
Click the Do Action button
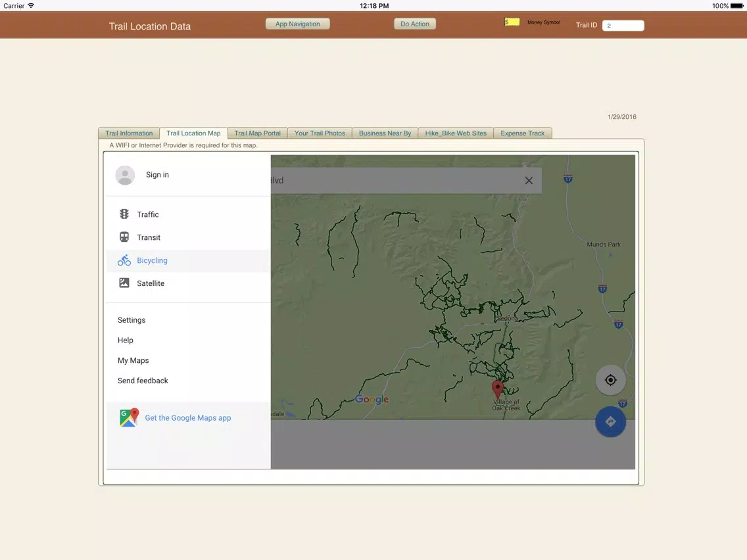coord(414,24)
